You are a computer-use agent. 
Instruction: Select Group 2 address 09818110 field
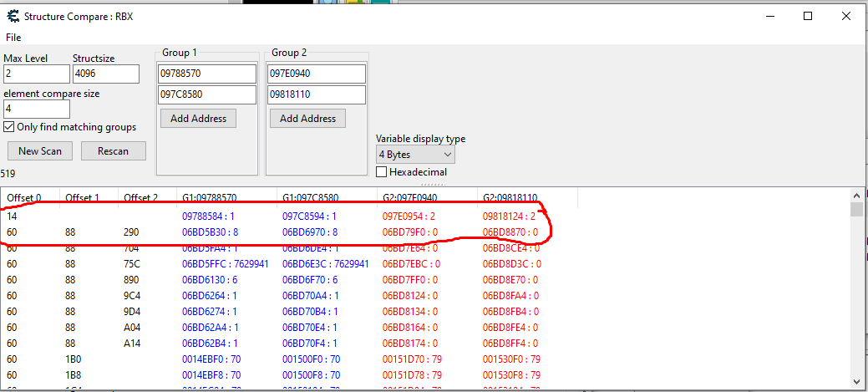317,94
